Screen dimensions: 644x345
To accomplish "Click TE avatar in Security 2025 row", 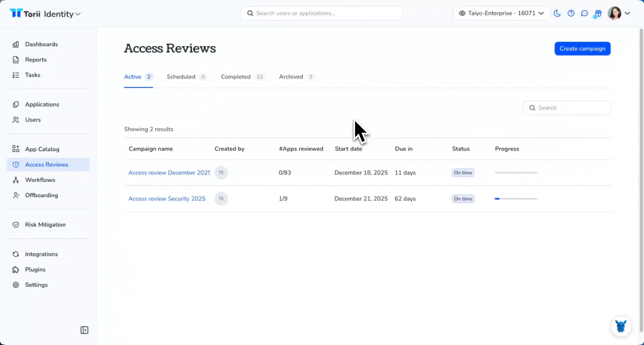I will (x=221, y=198).
